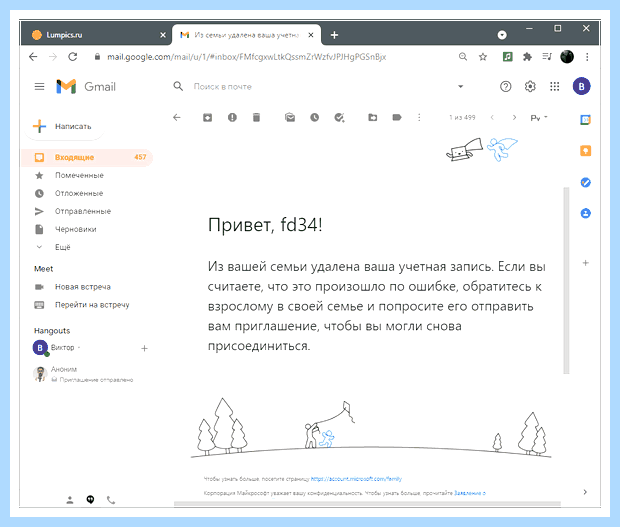Switch to the Lumpics.ru browser tab

(95, 35)
